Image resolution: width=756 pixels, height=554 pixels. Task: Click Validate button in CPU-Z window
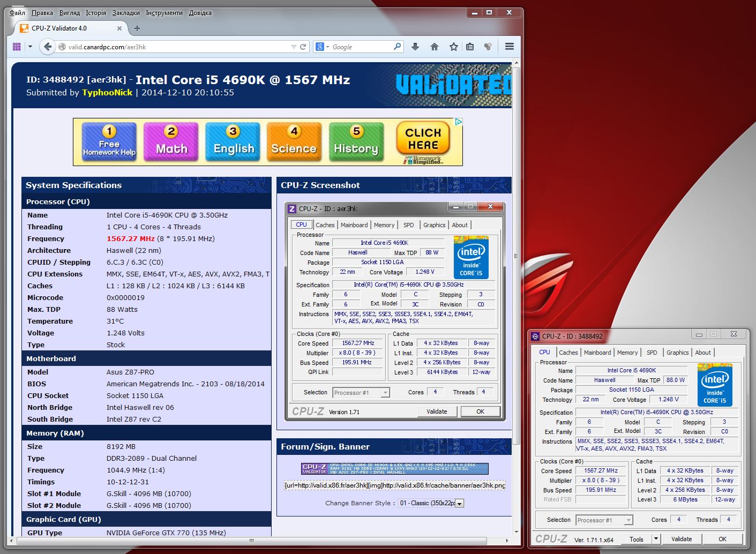pos(682,539)
